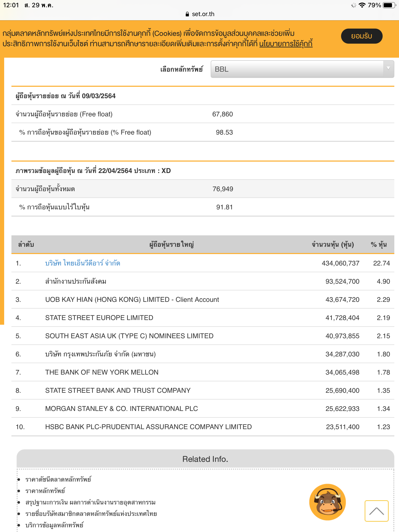Open ราคาหลักทรัพย์ related link

point(45,491)
